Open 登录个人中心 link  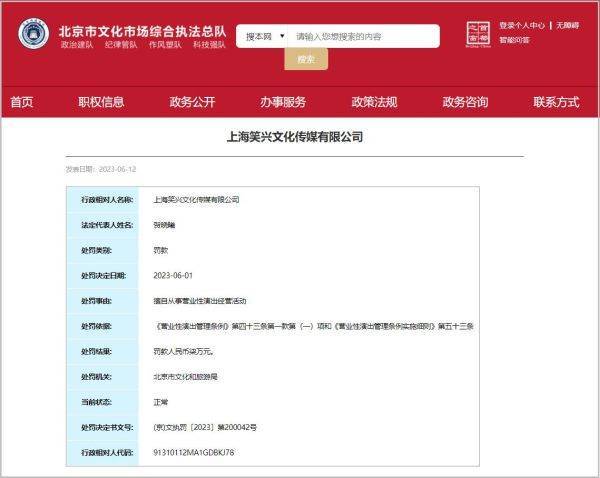(522, 25)
